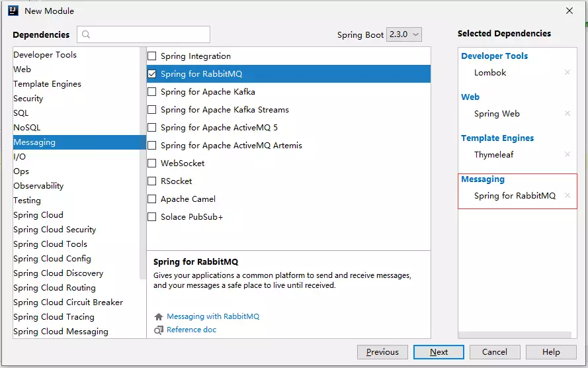
Task: Remove Spring for RabbitMQ via X icon
Action: click(x=567, y=195)
